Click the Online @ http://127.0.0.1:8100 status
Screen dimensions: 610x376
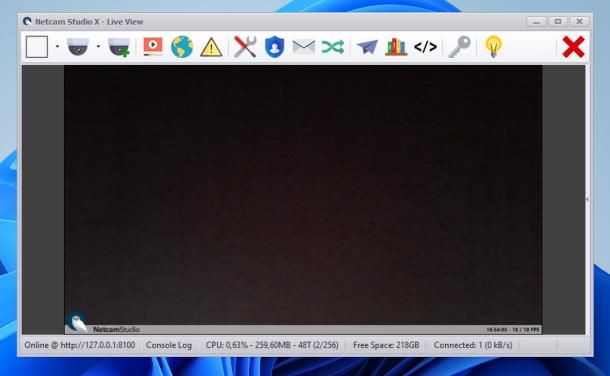(x=80, y=345)
